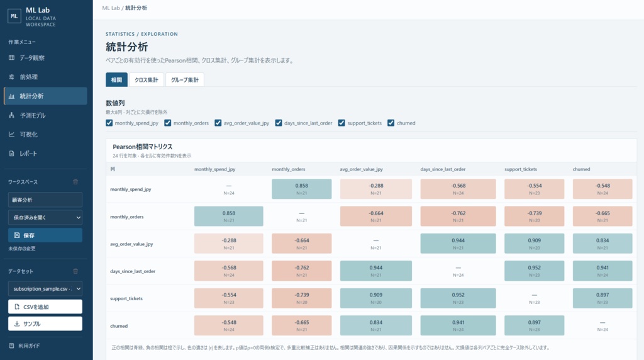Click the churned column header
644x360 pixels.
[x=581, y=169]
